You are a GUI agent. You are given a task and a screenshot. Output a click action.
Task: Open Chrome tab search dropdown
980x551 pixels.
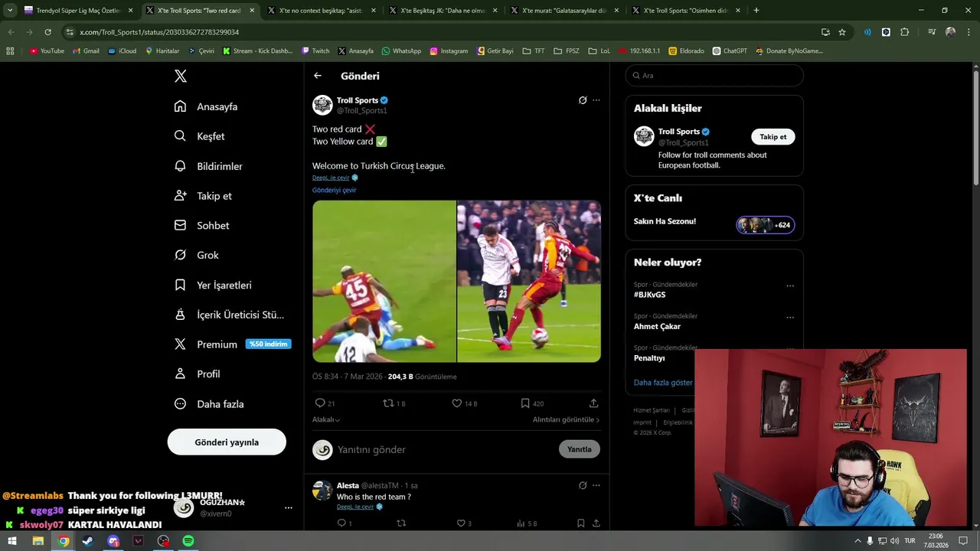pos(10,11)
